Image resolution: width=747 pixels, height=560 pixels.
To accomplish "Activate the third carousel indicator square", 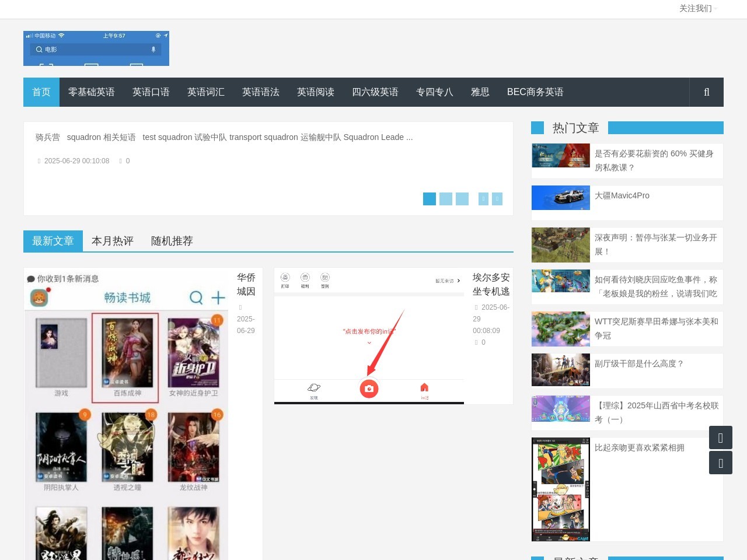I will [x=462, y=199].
